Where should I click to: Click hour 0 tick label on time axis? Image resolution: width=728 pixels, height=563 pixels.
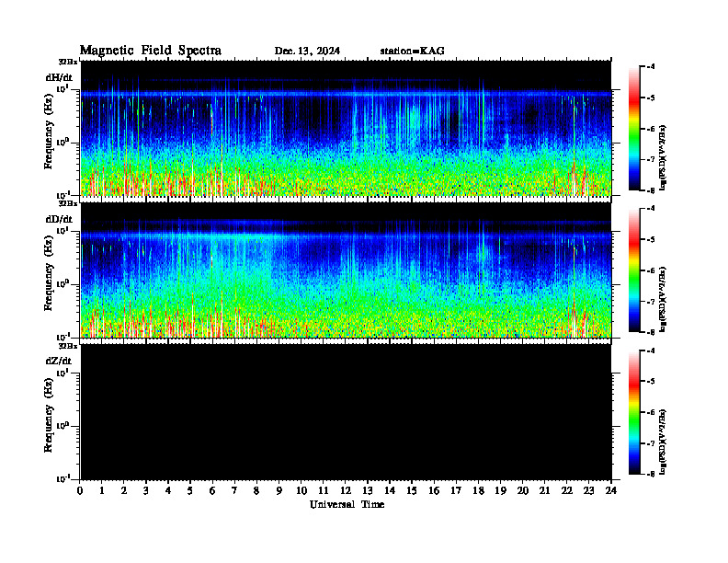coord(80,490)
